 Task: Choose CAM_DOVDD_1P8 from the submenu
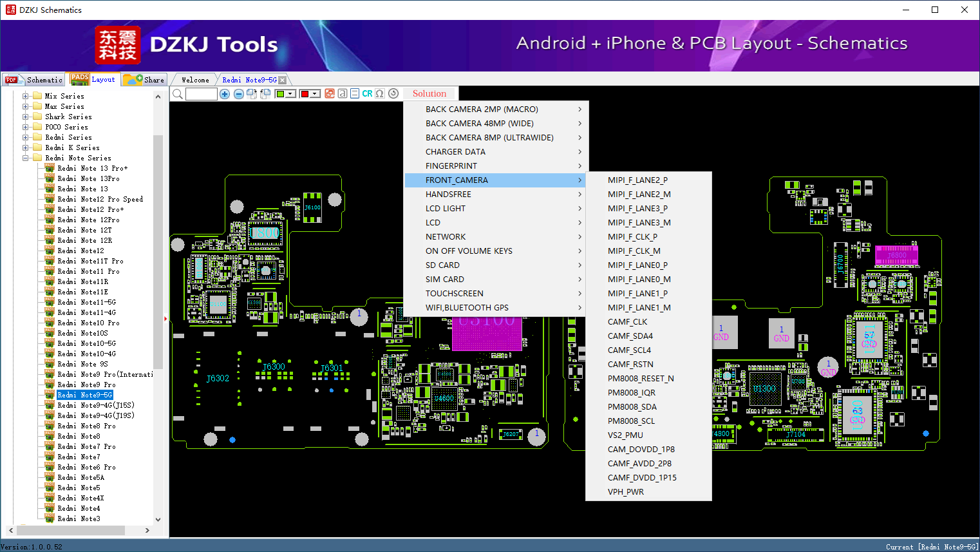tap(648, 450)
